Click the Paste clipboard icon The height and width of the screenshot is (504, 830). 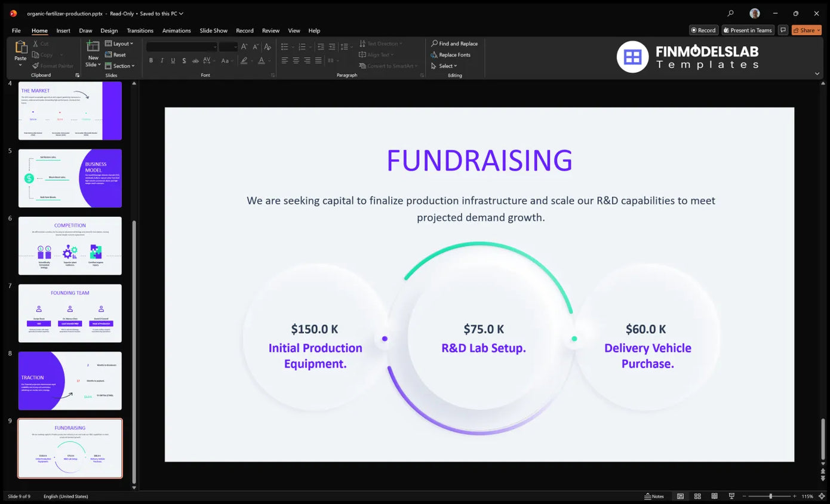[x=20, y=48]
